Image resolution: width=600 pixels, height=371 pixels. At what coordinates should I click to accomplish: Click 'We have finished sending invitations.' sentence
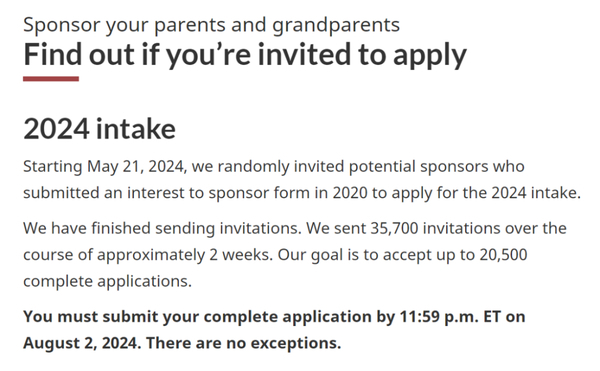[x=163, y=229]
